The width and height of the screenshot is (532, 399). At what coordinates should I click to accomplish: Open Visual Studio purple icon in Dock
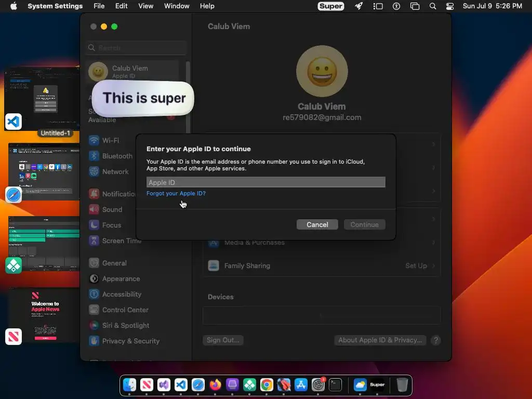coord(164,385)
